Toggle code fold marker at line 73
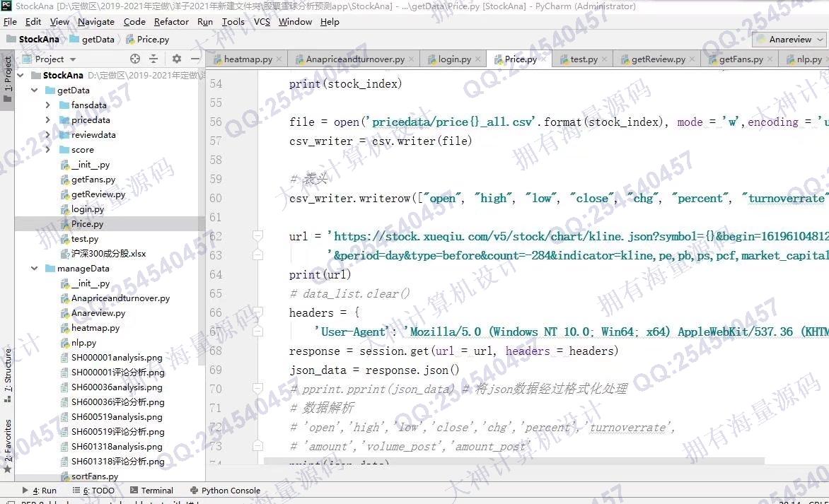The height and width of the screenshot is (504, 829). (257, 446)
